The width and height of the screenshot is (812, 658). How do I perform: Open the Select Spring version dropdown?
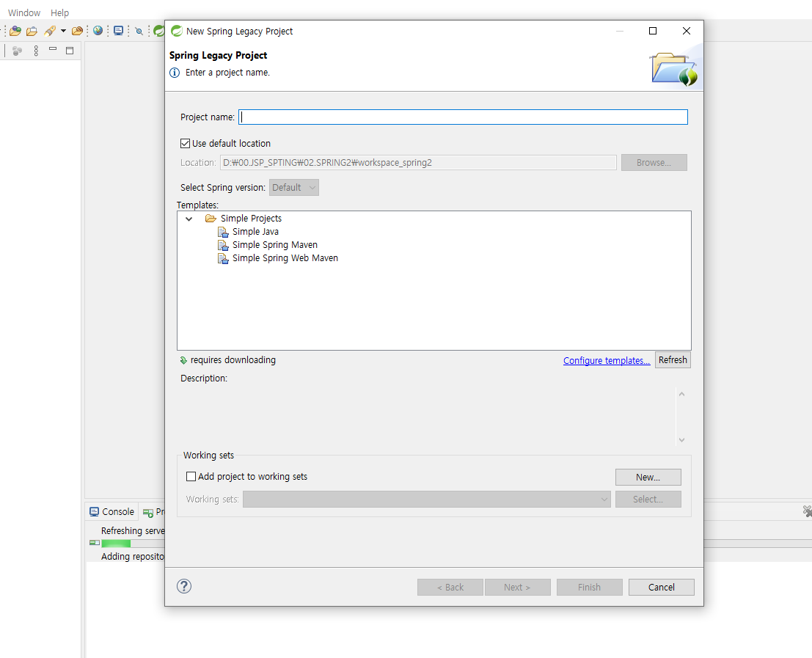293,187
